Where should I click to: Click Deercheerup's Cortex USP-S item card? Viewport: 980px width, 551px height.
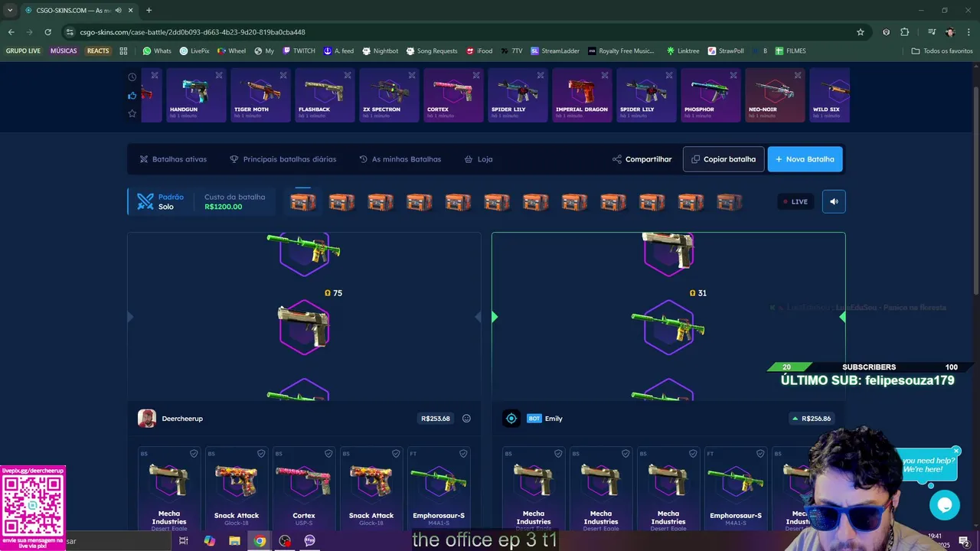click(304, 488)
